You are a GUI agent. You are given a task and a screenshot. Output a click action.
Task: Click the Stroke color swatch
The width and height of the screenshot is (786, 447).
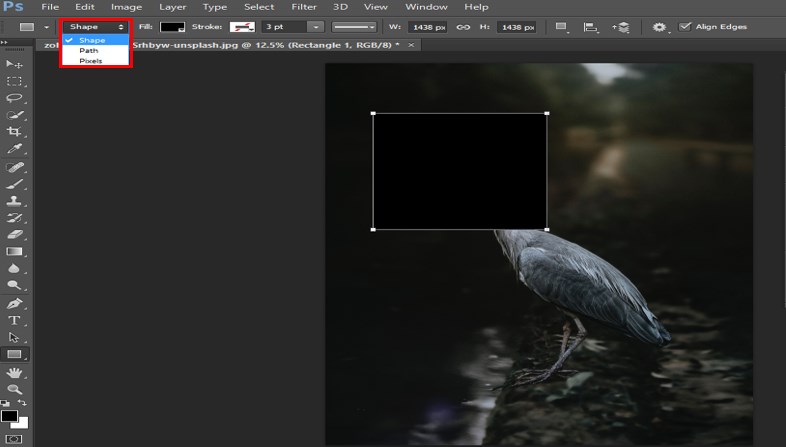click(x=242, y=27)
